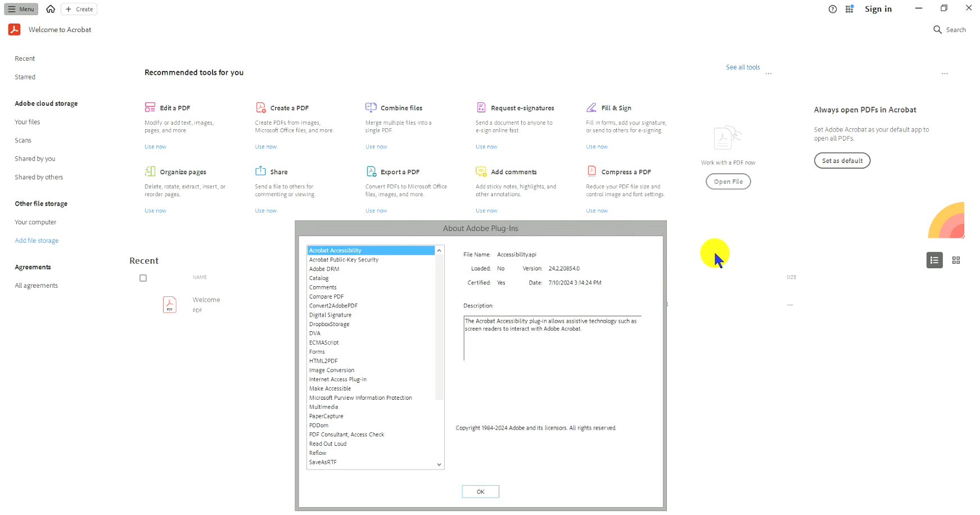Click the Request e-signatures icon

(x=481, y=107)
